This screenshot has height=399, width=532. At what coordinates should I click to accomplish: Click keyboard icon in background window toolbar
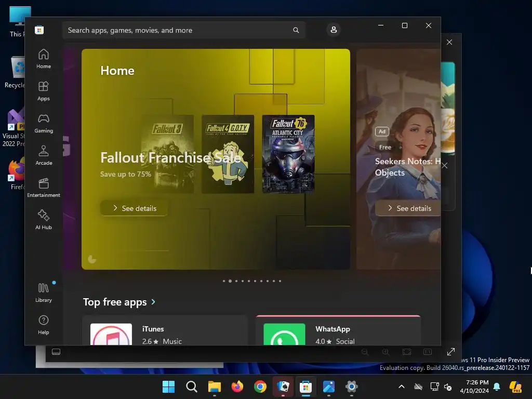pos(56,352)
